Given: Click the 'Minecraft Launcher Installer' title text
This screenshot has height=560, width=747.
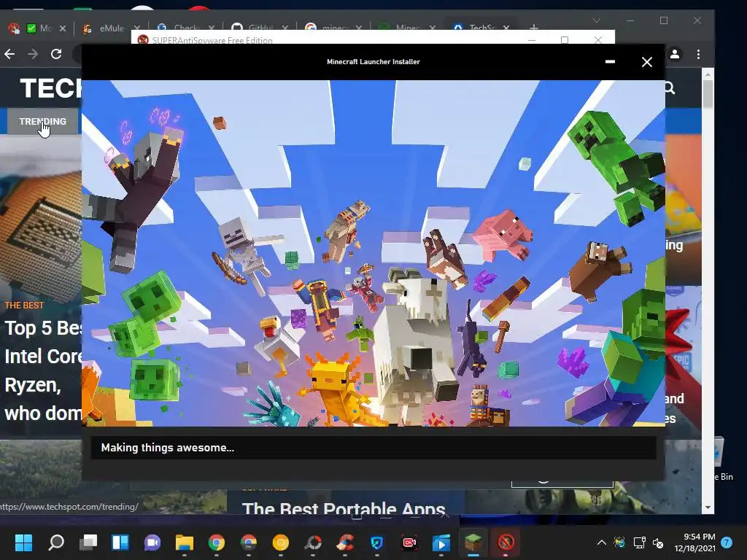Looking at the screenshot, I should pyautogui.click(x=373, y=61).
